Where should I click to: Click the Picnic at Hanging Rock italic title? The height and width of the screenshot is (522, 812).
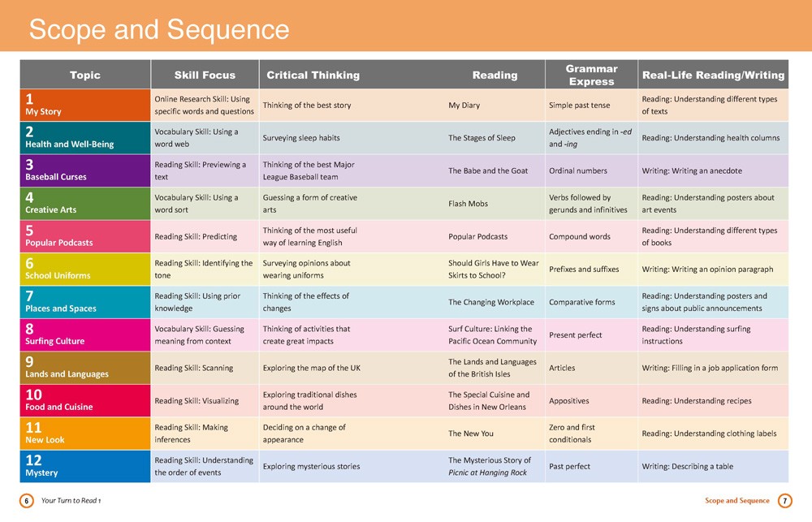(x=487, y=472)
